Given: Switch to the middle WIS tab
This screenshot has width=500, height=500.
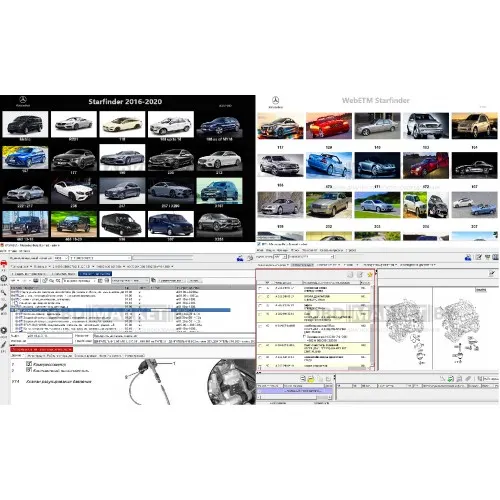Looking at the screenshot, I should point(63,274).
